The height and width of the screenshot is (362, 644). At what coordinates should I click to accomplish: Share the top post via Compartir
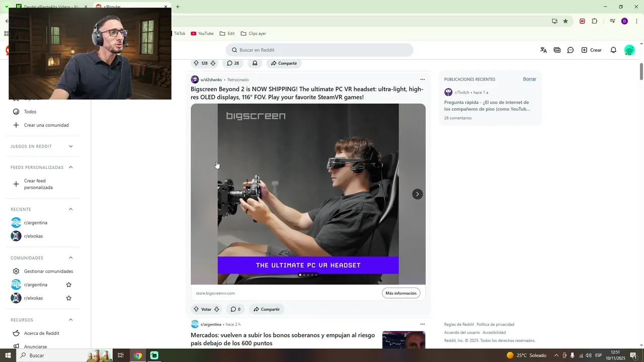coord(284,63)
